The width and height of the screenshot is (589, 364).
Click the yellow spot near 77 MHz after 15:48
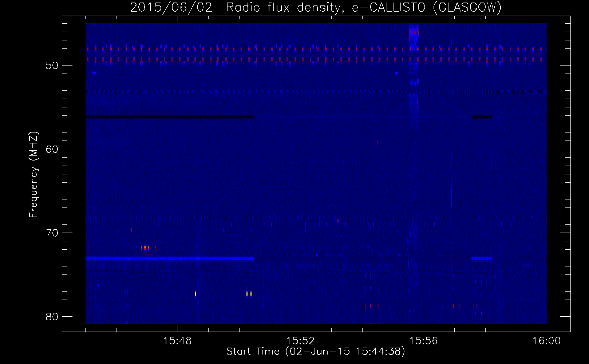pos(195,294)
